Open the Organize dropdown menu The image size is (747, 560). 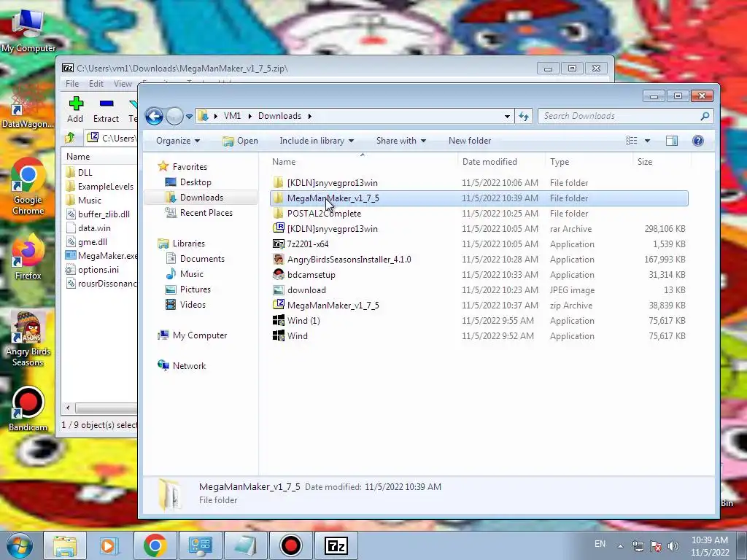178,141
